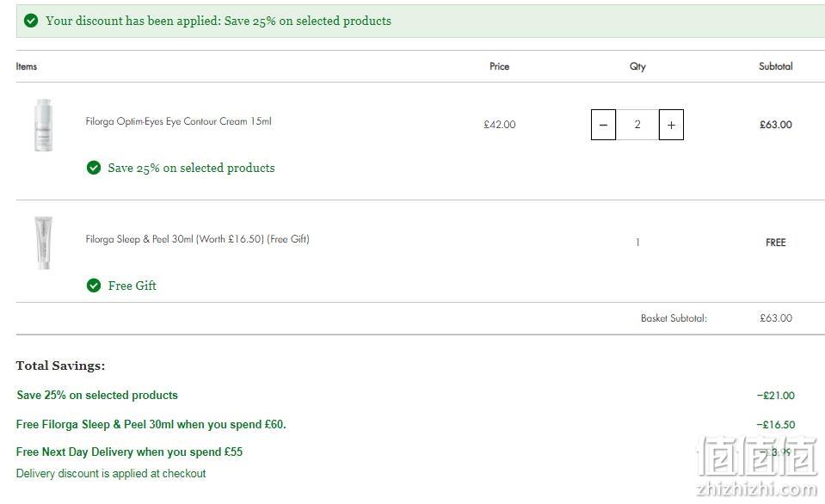The width and height of the screenshot is (825, 504).
Task: Click 'Save 25% on selected products' under eye cream
Action: [192, 168]
